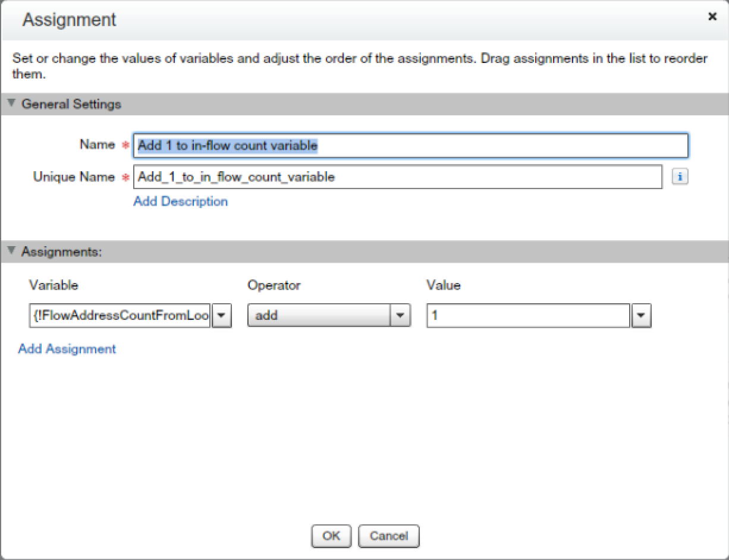
Task: Click the Cancel button
Action: [388, 536]
